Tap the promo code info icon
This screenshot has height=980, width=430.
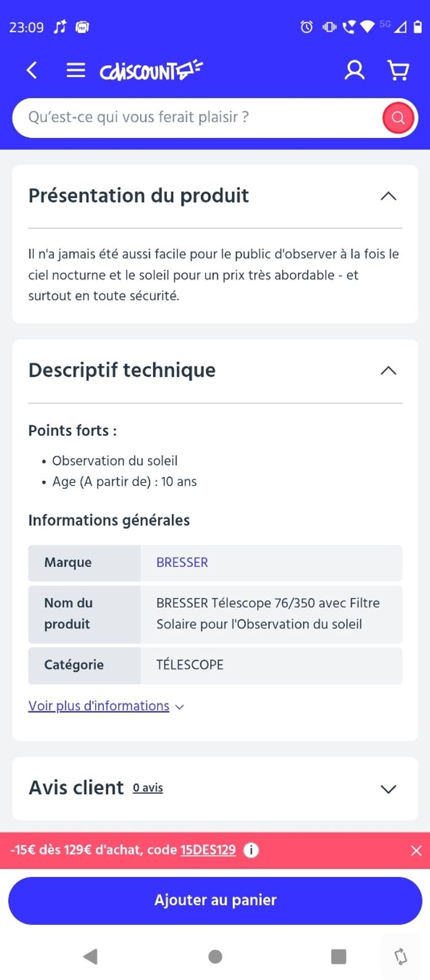point(251,850)
